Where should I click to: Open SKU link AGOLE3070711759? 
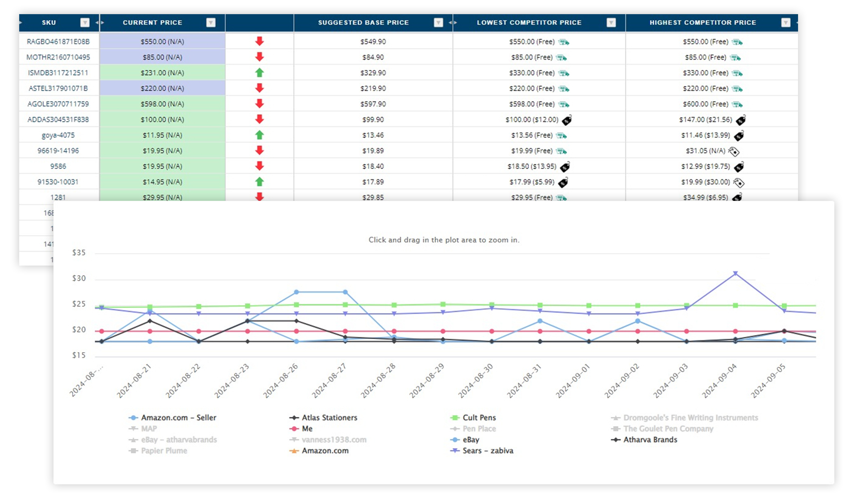click(x=58, y=104)
